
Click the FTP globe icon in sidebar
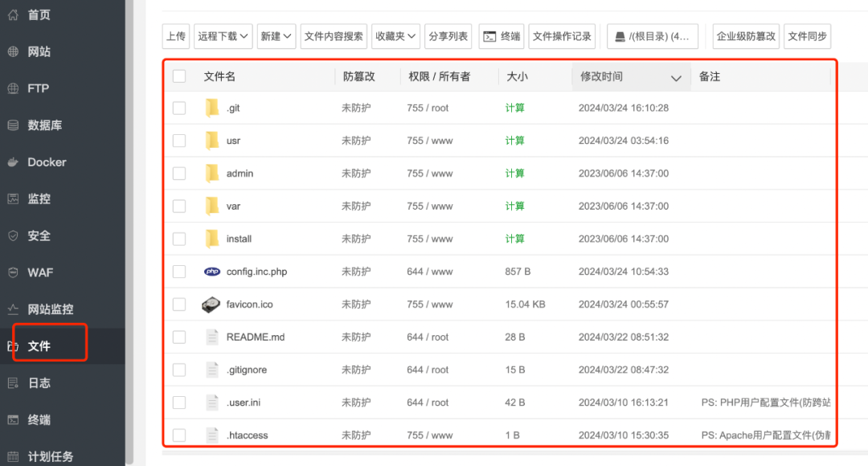coord(14,88)
